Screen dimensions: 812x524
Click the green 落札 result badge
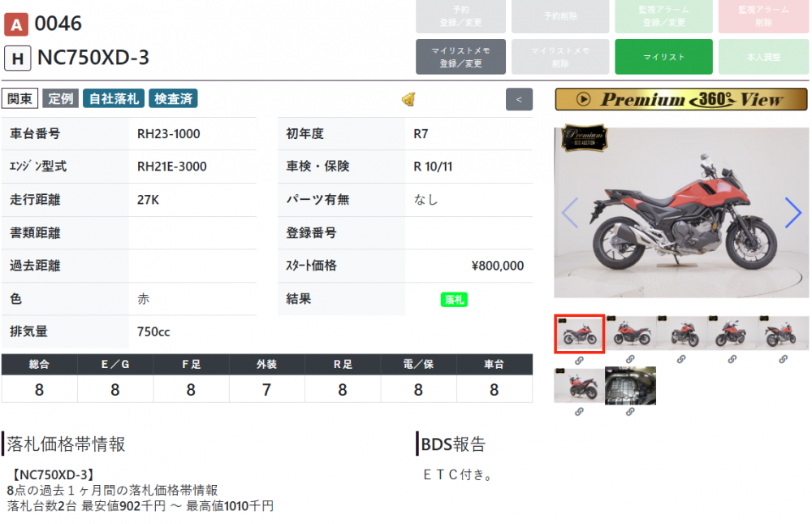pyautogui.click(x=453, y=300)
